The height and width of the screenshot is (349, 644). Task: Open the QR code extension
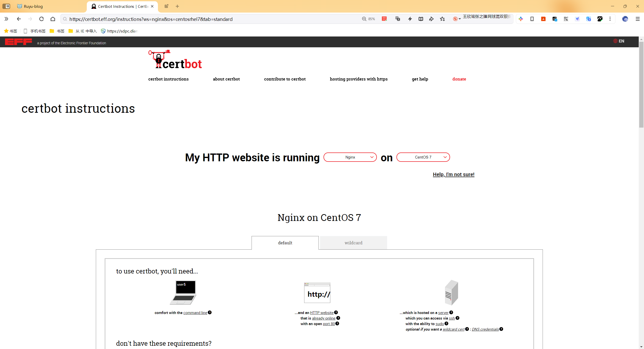[x=566, y=19]
